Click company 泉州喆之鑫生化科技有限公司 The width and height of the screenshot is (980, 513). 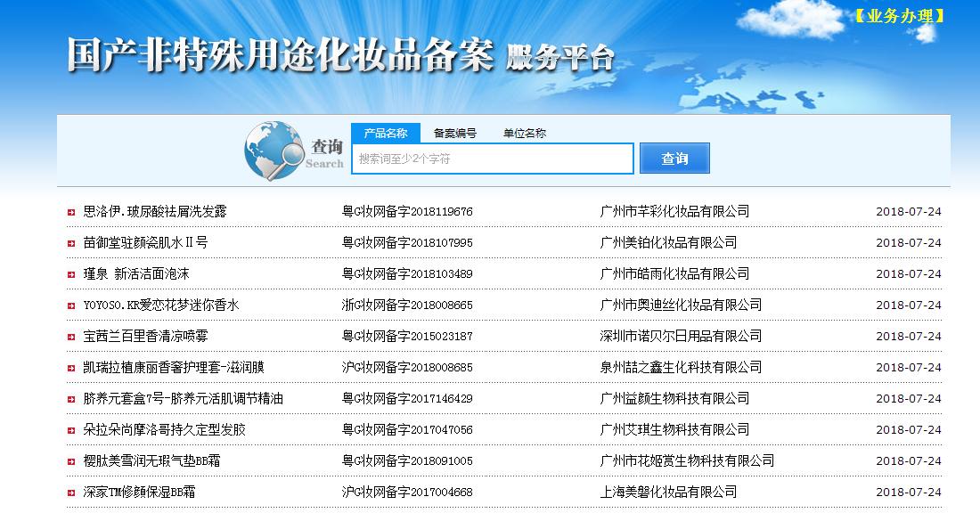[682, 368]
